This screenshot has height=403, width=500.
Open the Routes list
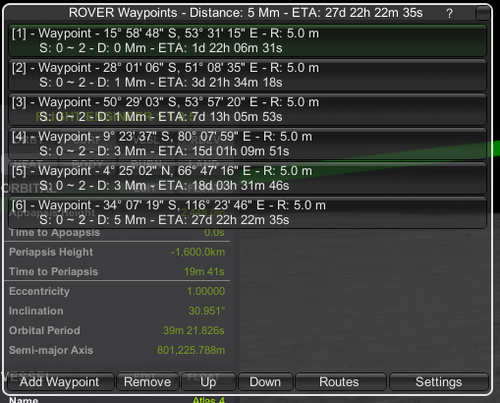(x=340, y=382)
